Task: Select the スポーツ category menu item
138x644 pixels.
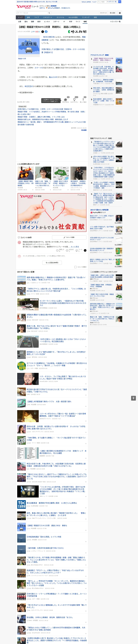Action: tap(56, 21)
